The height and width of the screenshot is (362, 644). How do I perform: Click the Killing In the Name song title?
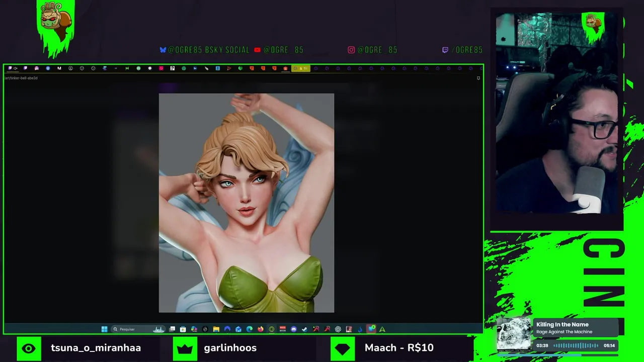coord(562,324)
